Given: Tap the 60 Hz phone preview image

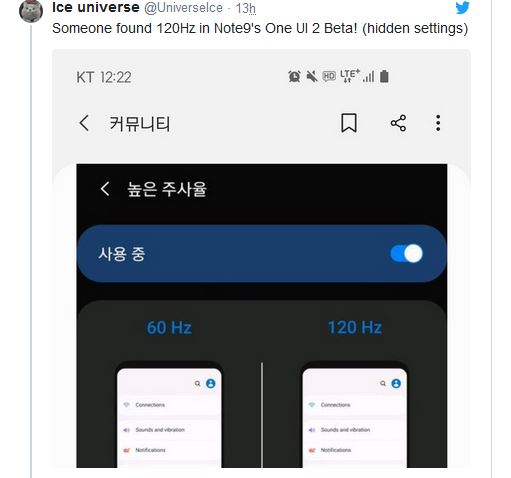Looking at the screenshot, I should click(x=169, y=415).
